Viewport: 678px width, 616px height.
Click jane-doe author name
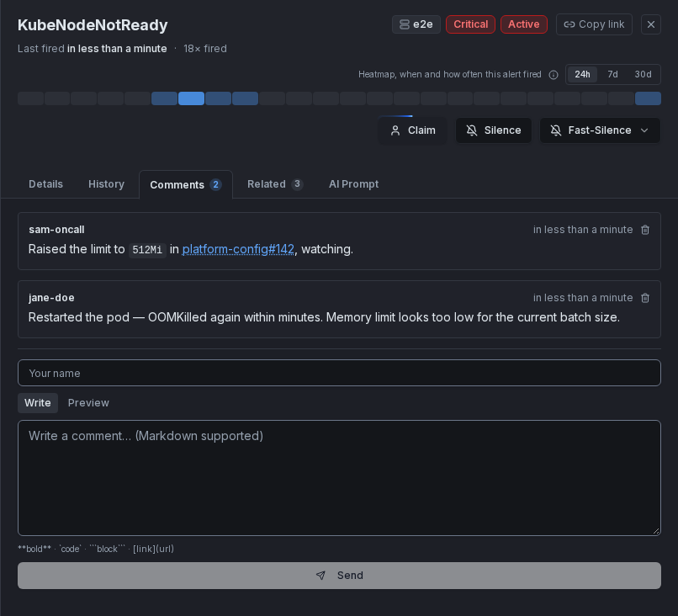(51, 298)
